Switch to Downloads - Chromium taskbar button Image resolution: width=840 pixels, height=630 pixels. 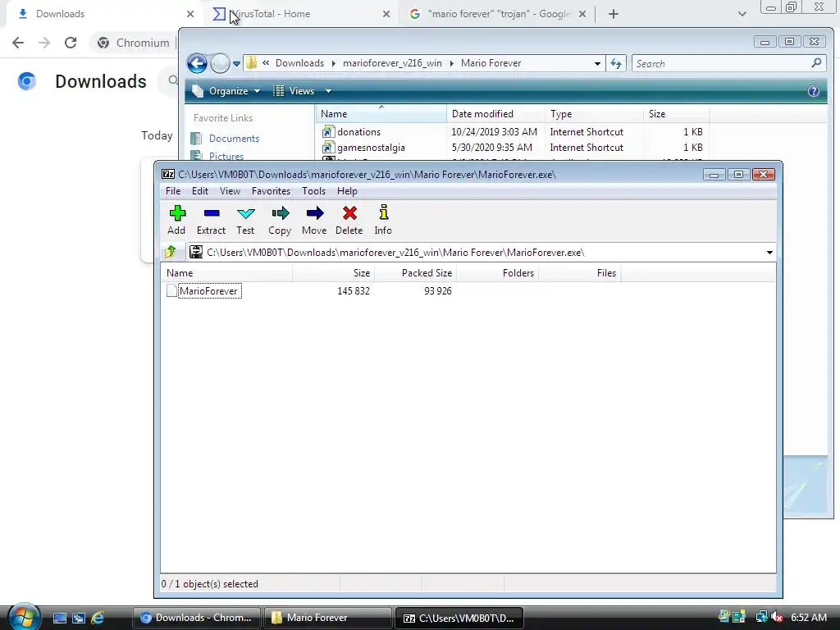pyautogui.click(x=197, y=618)
